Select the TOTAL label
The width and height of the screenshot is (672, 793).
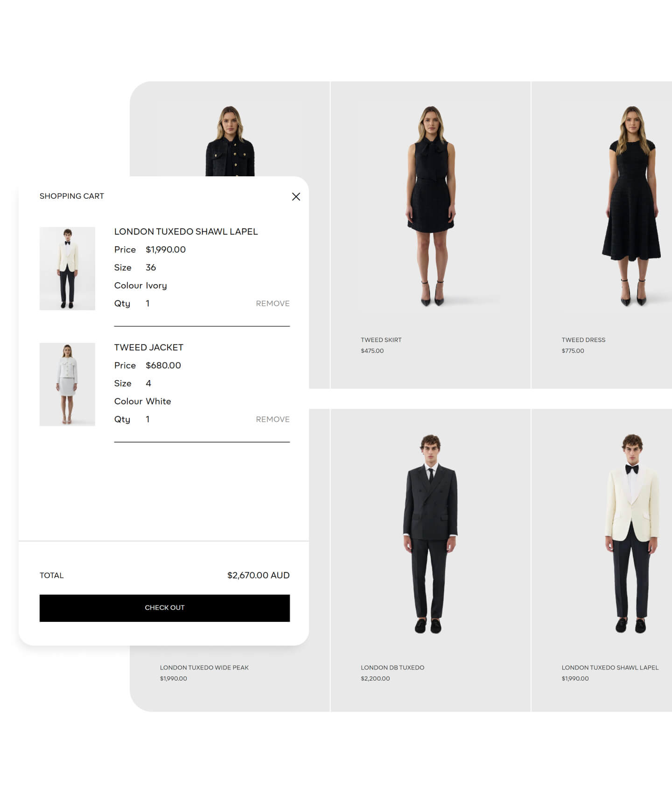pos(51,576)
